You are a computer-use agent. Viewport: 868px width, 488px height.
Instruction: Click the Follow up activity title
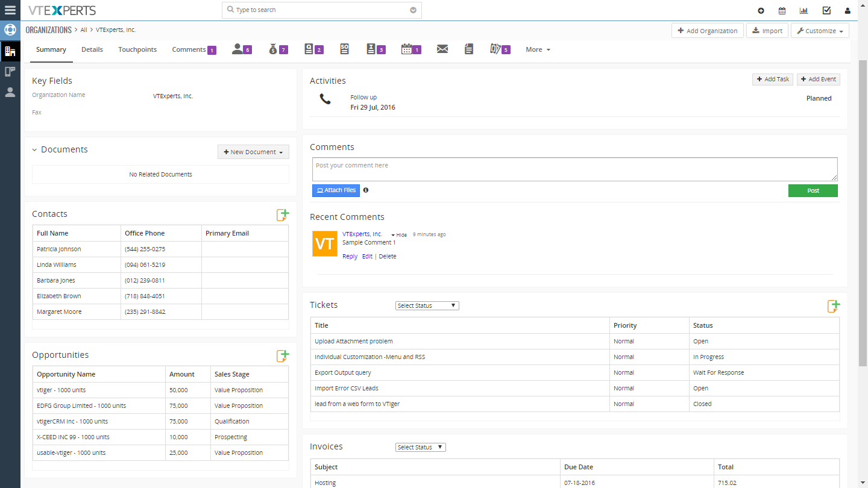363,98
